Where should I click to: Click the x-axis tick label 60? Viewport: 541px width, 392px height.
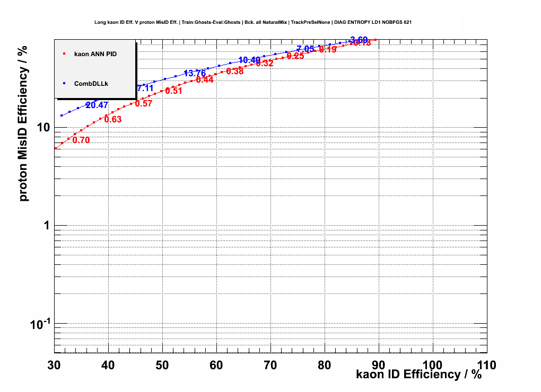(216, 366)
